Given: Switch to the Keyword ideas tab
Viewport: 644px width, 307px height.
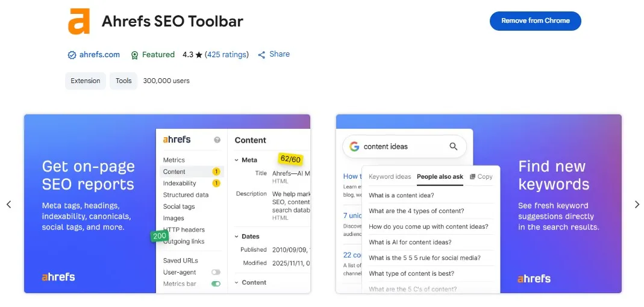Looking at the screenshot, I should point(390,177).
